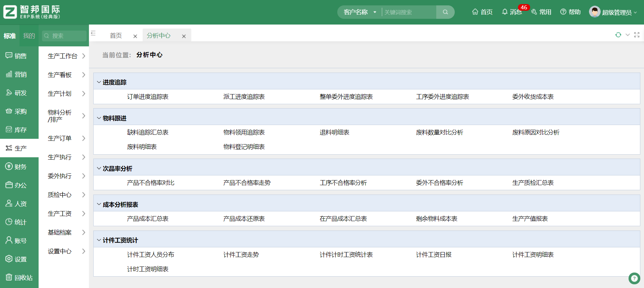Toggle fullscreen with the expand icon
This screenshot has height=288, width=644.
click(x=637, y=35)
